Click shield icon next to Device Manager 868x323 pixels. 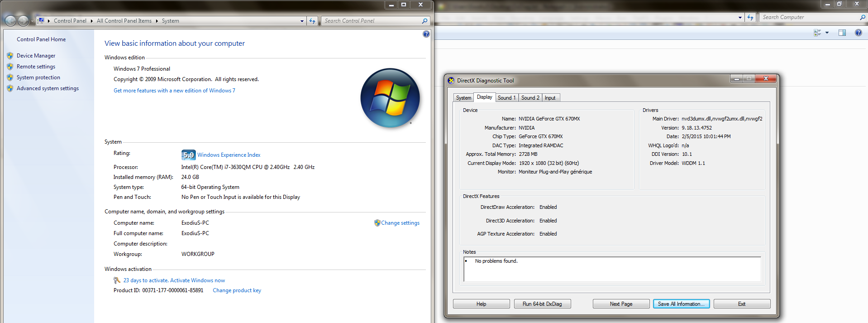pyautogui.click(x=10, y=56)
